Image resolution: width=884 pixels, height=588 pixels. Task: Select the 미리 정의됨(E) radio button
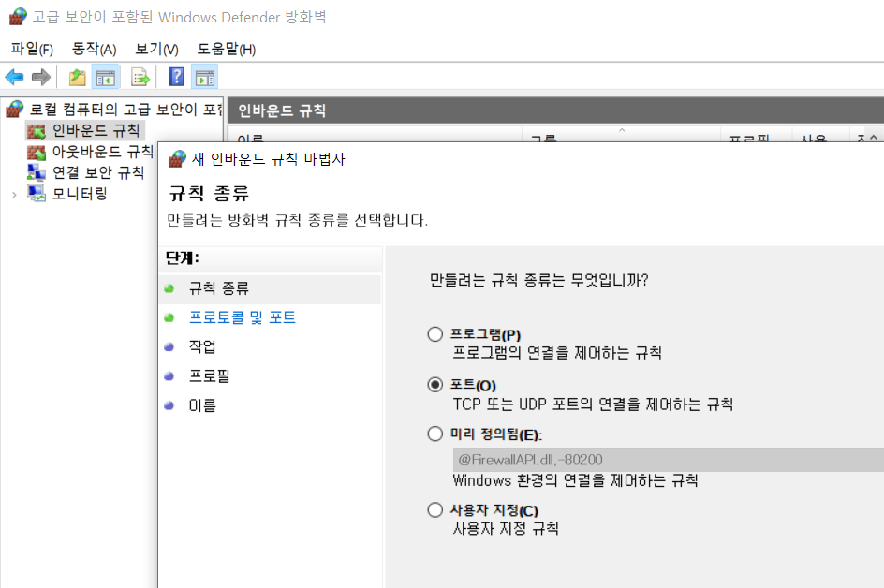(435, 434)
